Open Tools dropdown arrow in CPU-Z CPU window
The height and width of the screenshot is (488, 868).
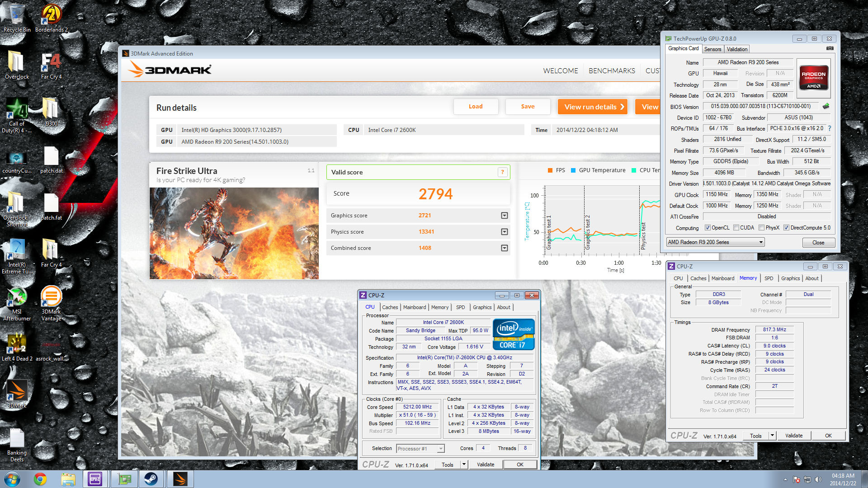point(464,465)
